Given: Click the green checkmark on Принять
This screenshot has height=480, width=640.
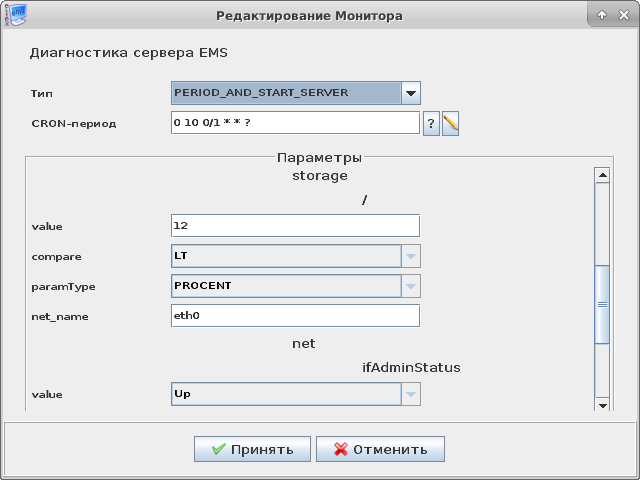Looking at the screenshot, I should coord(218,449).
